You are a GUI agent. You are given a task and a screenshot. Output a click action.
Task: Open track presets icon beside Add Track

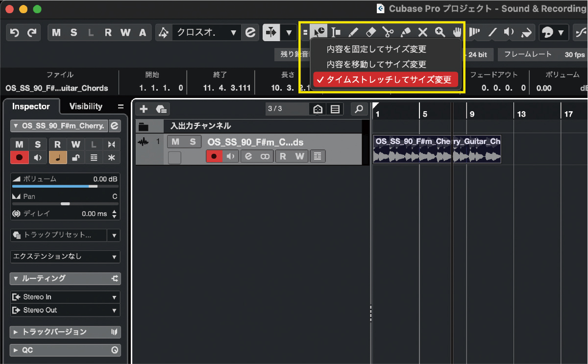pyautogui.click(x=162, y=109)
